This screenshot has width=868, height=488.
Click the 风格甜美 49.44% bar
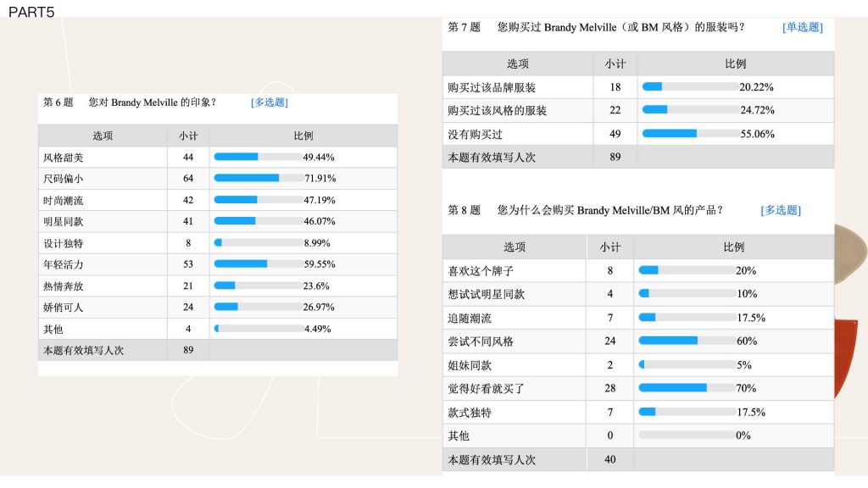pyautogui.click(x=258, y=157)
